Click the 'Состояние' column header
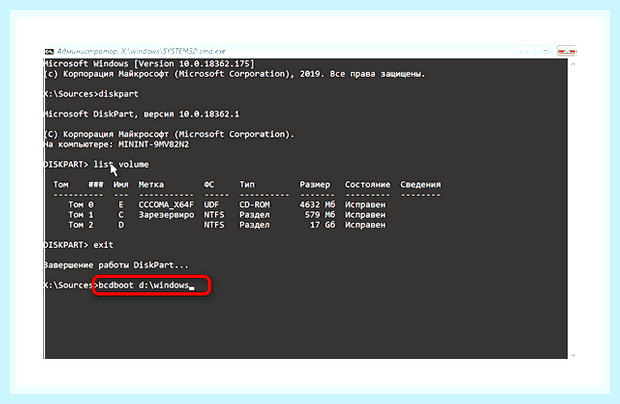 [367, 185]
